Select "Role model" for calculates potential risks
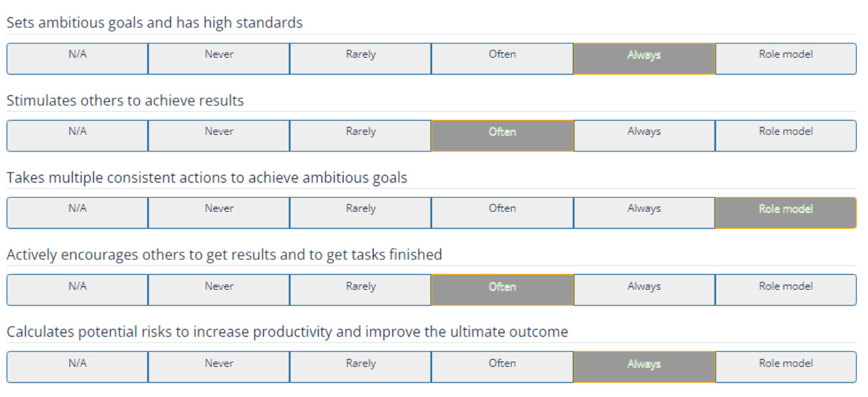This screenshot has width=868, height=397. pos(786,366)
